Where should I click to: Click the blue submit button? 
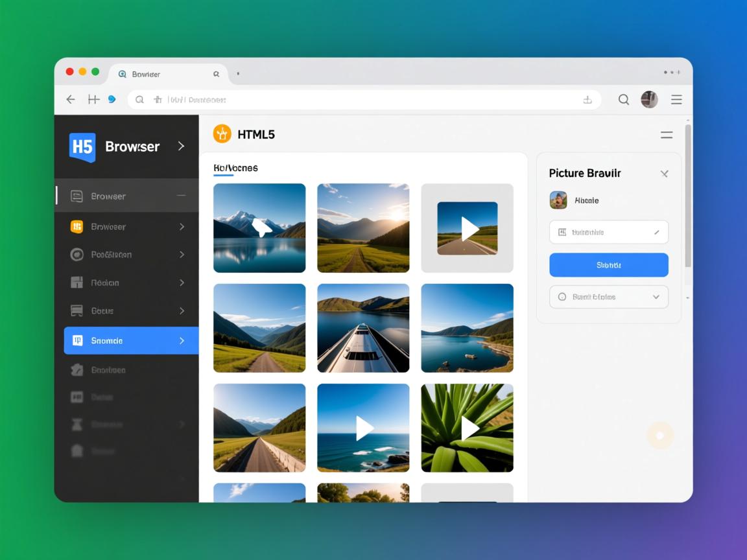[x=608, y=265]
